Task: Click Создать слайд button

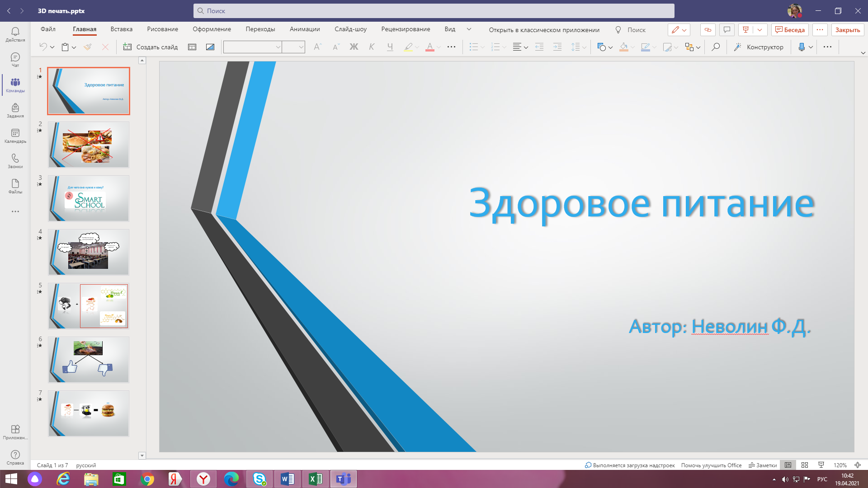Action: pos(151,47)
